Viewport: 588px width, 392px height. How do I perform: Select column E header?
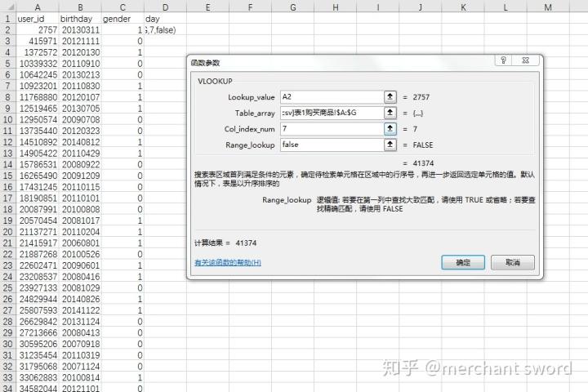click(x=207, y=7)
